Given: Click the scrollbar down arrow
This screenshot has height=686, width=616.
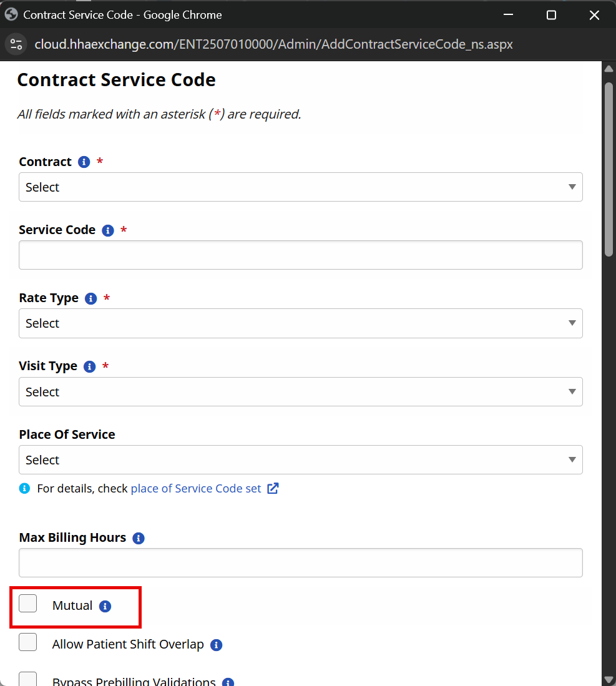Looking at the screenshot, I should pyautogui.click(x=609, y=679).
